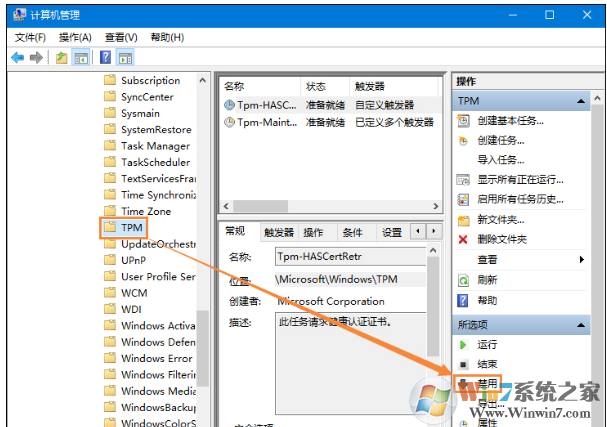Click the 显示所有正在运行 icon

click(463, 180)
